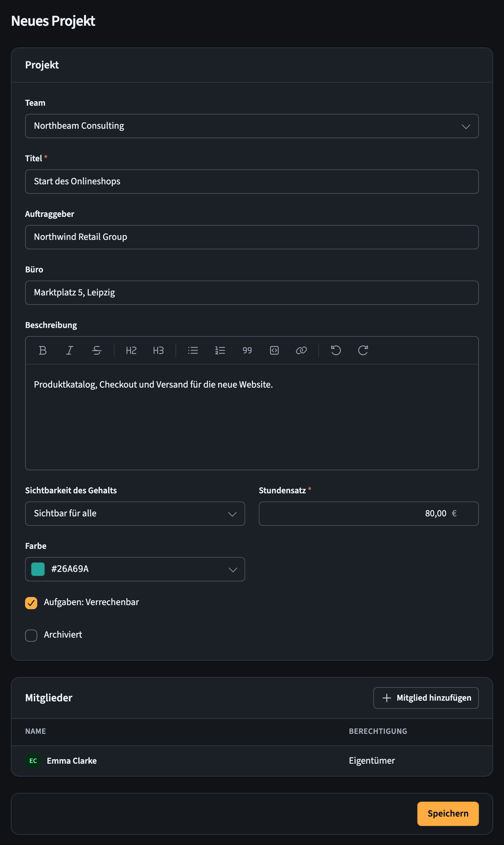Image resolution: width=504 pixels, height=845 pixels.
Task: Insert H3 heading in description
Action: point(158,350)
